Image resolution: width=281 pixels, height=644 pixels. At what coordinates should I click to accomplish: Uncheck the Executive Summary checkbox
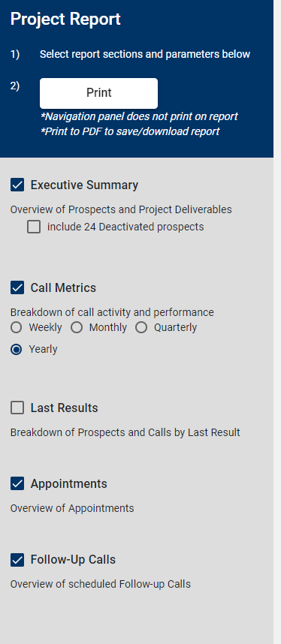coord(17,185)
